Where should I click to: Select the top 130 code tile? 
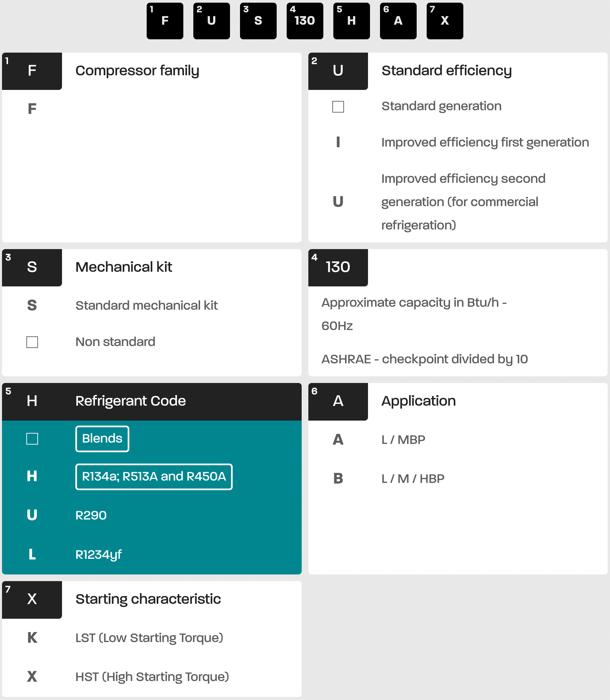pyautogui.click(x=305, y=21)
